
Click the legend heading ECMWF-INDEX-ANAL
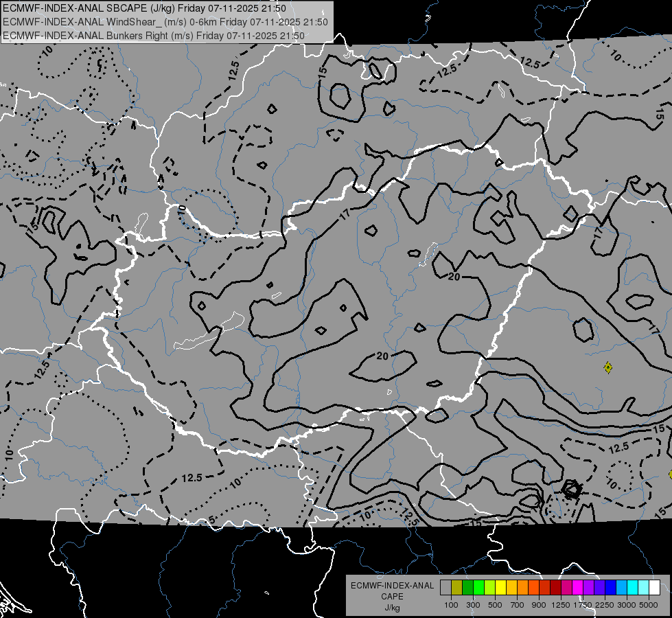pos(392,586)
